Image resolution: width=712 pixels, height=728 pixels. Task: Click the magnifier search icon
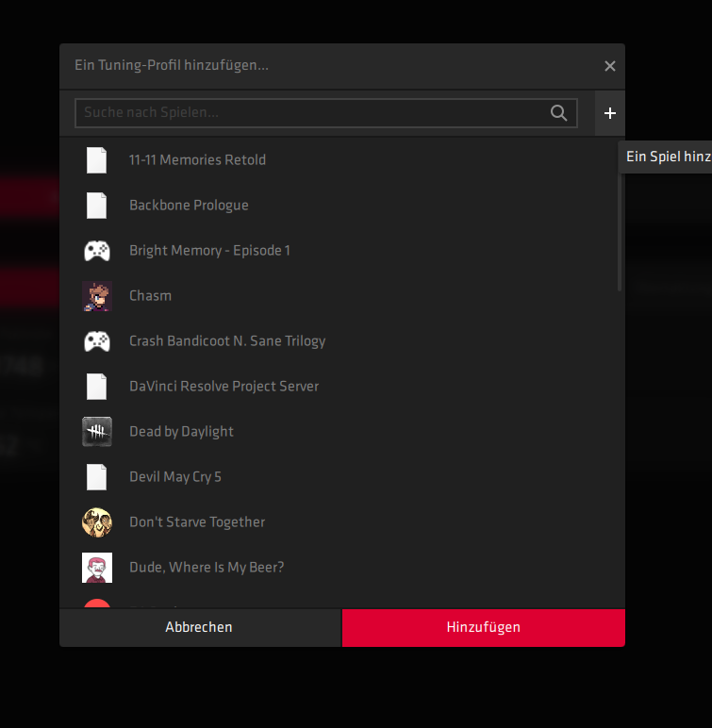tap(558, 113)
